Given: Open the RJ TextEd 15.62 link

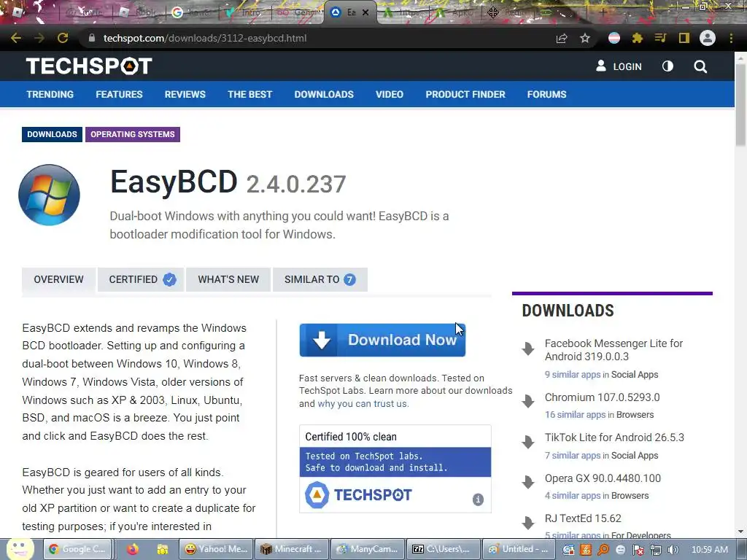Looking at the screenshot, I should (583, 518).
